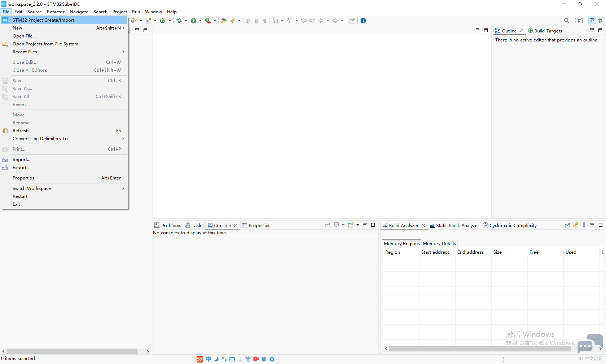Click the green Run toolbar button

point(193,21)
